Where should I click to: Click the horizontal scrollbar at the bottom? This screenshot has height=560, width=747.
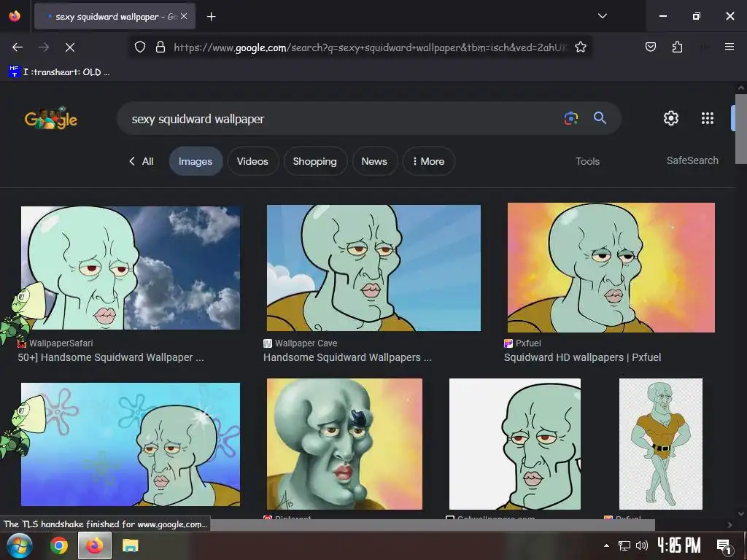pyautogui.click(x=433, y=525)
